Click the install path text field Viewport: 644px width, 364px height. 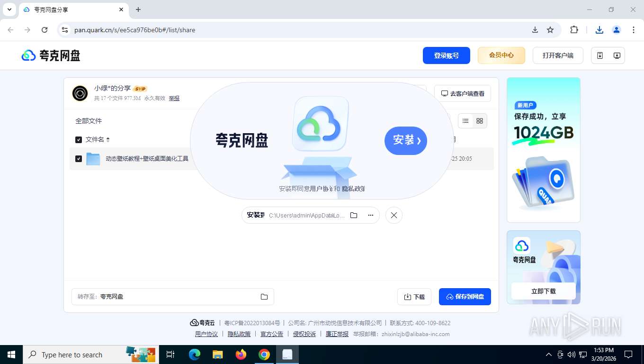(307, 215)
